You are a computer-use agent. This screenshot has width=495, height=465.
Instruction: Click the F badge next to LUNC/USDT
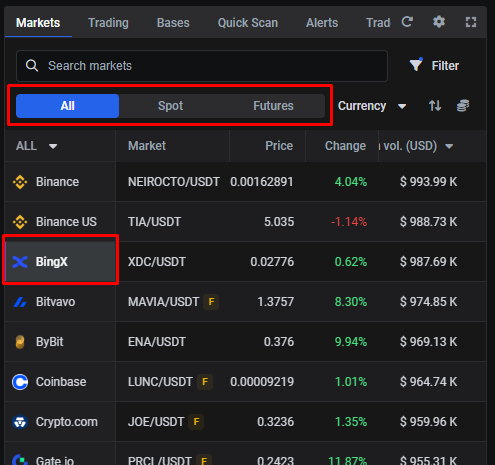(205, 382)
